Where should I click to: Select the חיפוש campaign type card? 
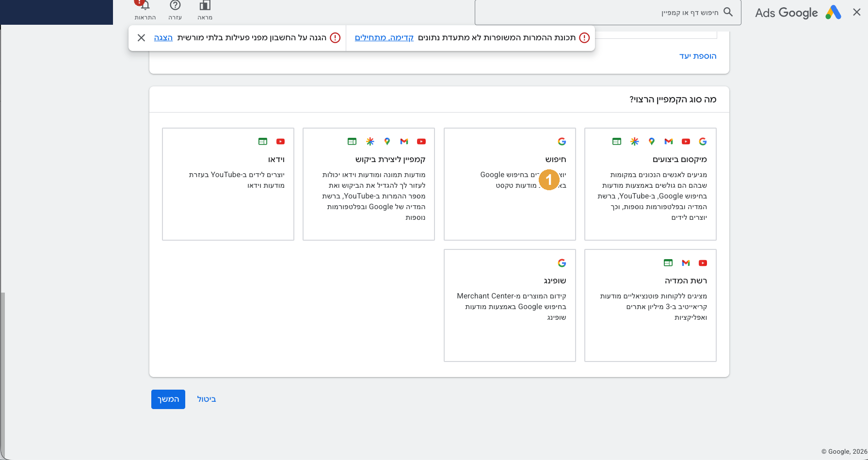click(x=510, y=184)
